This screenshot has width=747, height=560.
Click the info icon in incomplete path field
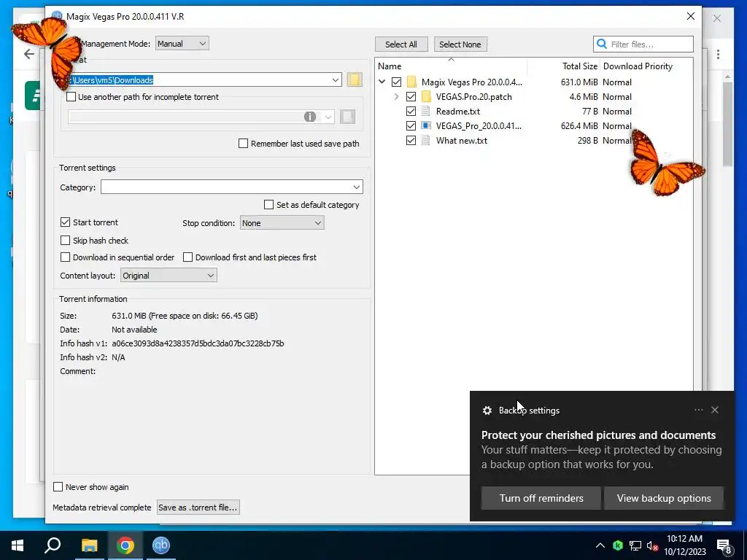(x=309, y=117)
